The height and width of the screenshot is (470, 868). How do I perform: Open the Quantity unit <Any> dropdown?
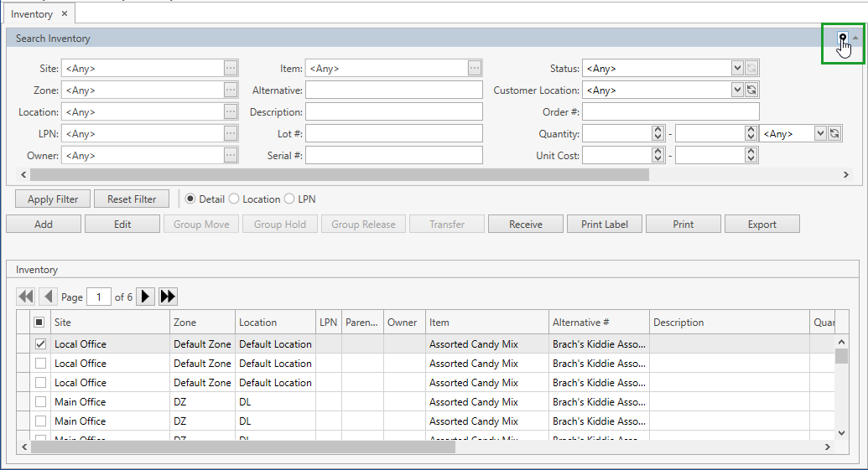coord(819,134)
